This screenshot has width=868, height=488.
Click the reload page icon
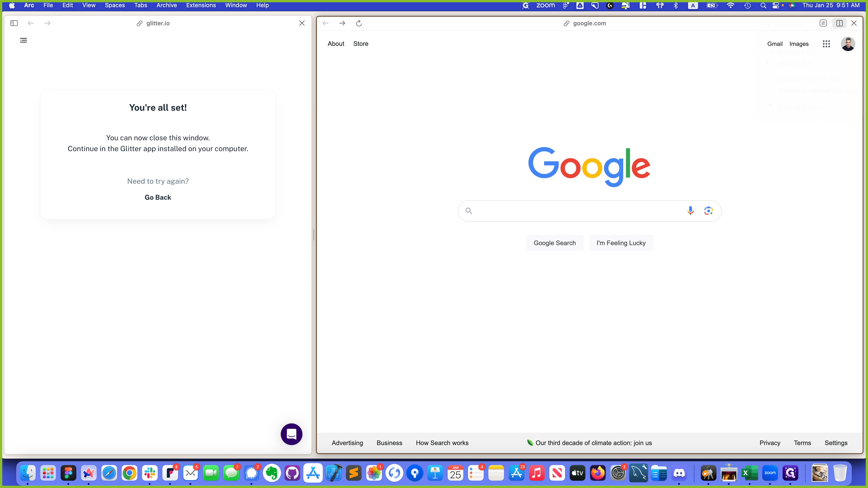click(359, 23)
